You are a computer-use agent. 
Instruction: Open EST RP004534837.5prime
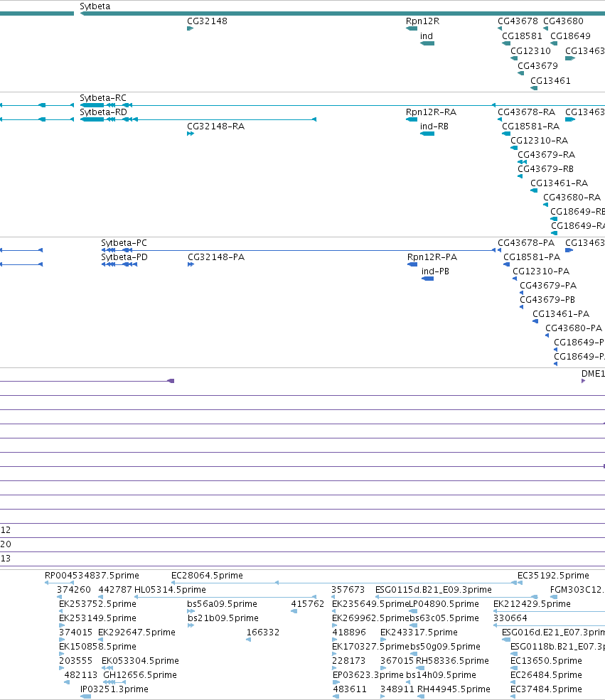point(92,576)
